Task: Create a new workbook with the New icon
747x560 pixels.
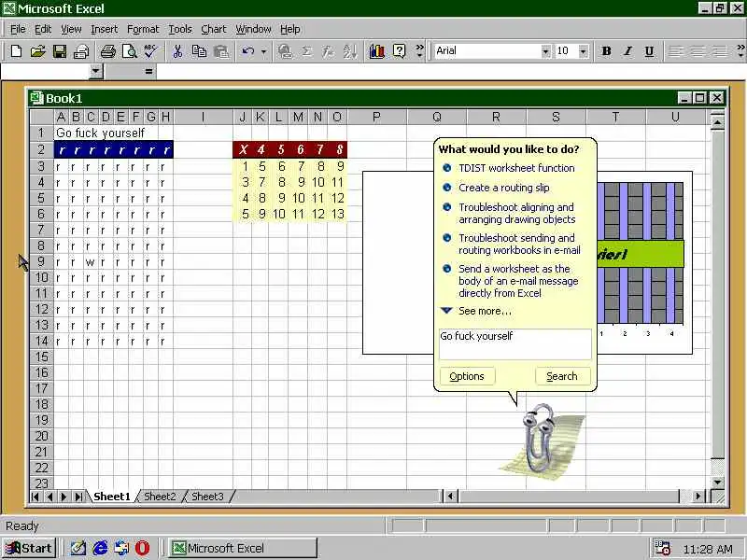Action: pos(16,51)
